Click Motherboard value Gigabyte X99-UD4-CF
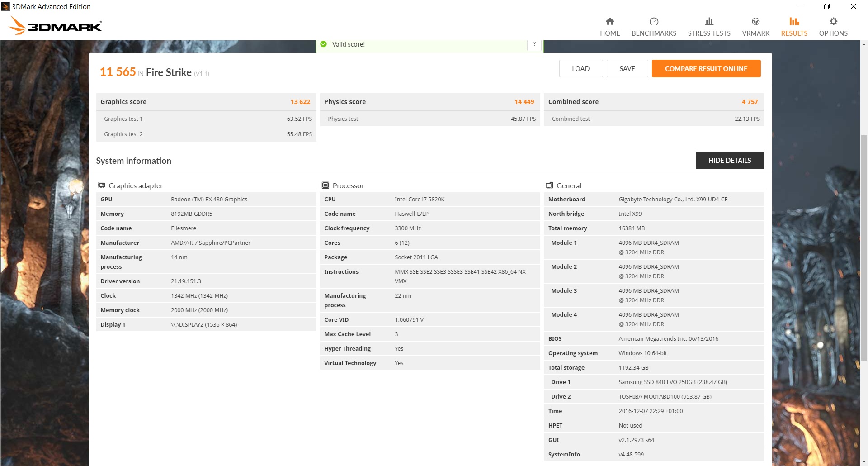The width and height of the screenshot is (868, 466). [673, 200]
